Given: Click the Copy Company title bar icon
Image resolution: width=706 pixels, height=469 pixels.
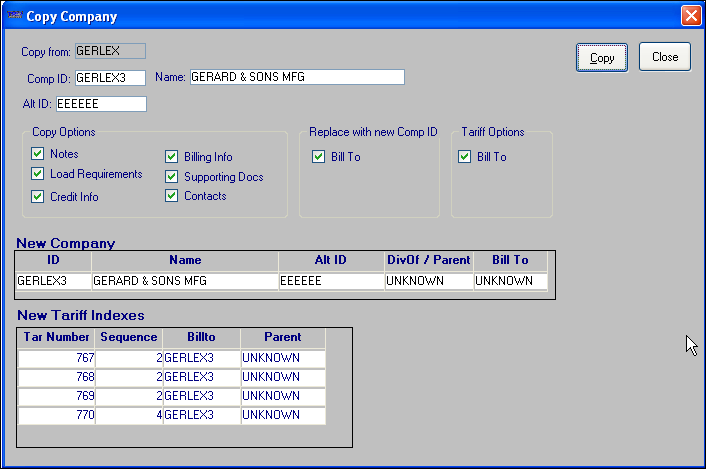Looking at the screenshot, I should [x=14, y=16].
